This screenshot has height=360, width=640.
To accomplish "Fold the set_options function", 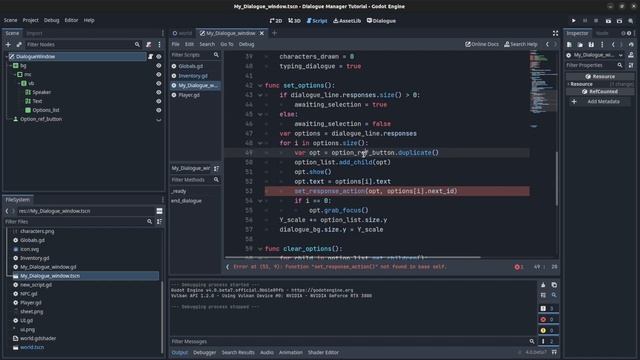I will point(260,86).
